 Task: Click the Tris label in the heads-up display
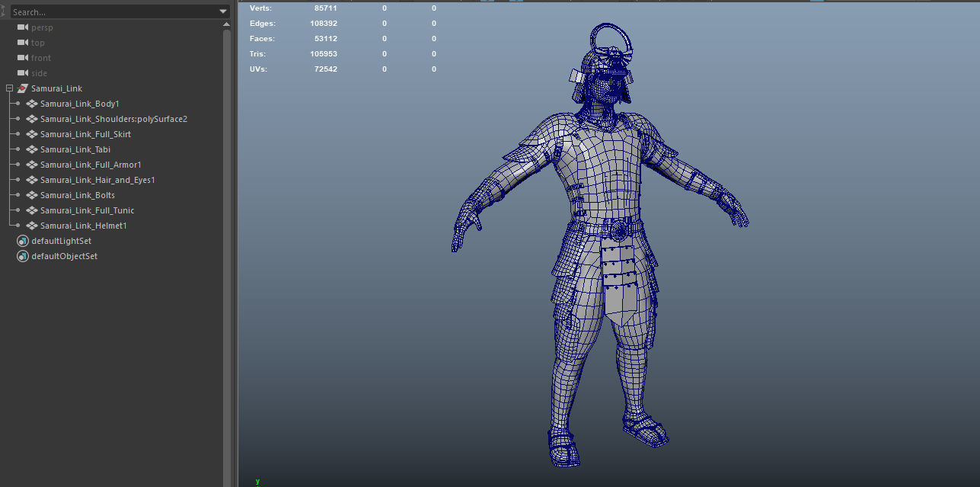tap(258, 54)
